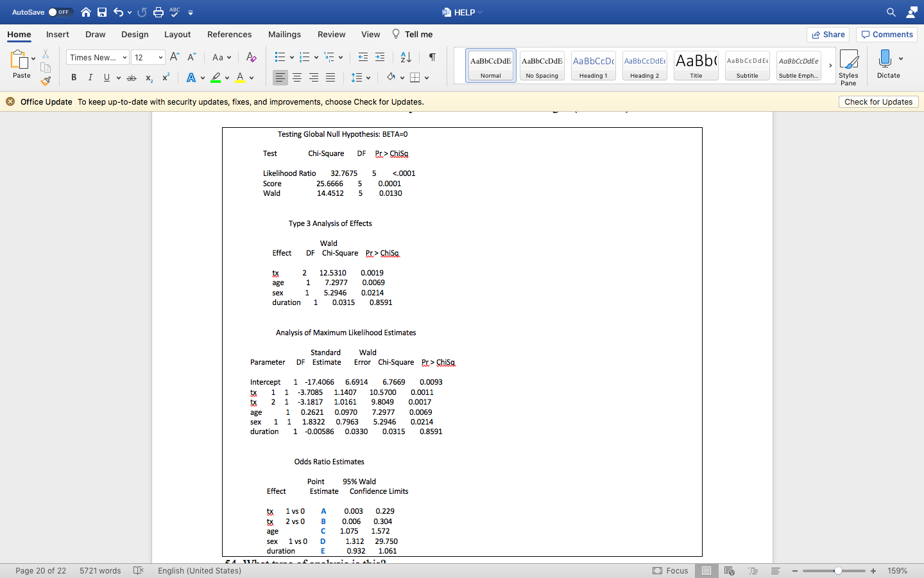Go to the Layout tab

(x=177, y=34)
